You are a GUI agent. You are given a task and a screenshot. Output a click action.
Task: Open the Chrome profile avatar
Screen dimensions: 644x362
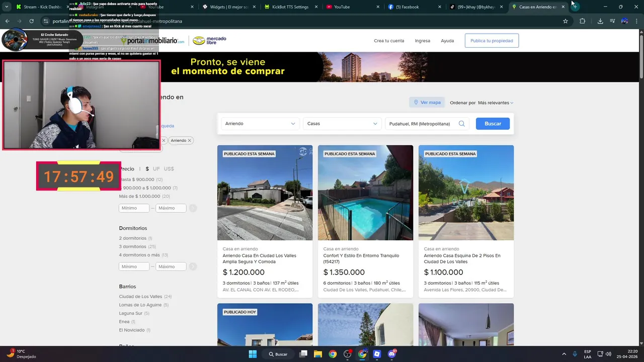click(x=624, y=21)
